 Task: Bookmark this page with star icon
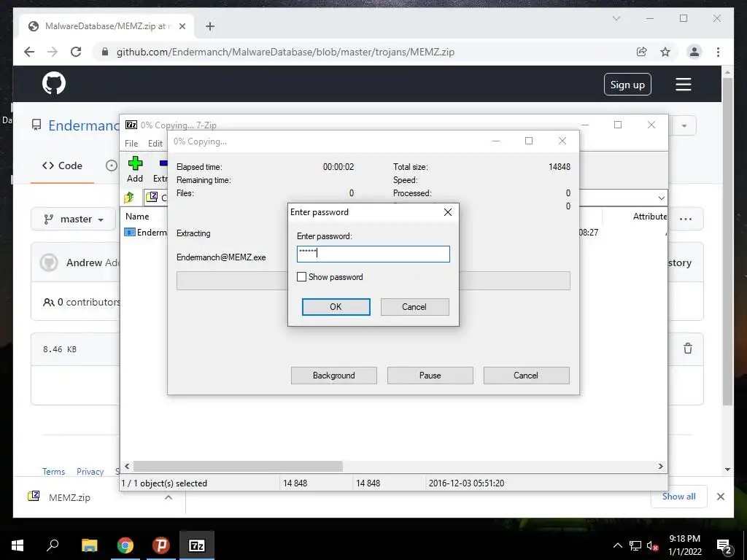(665, 52)
